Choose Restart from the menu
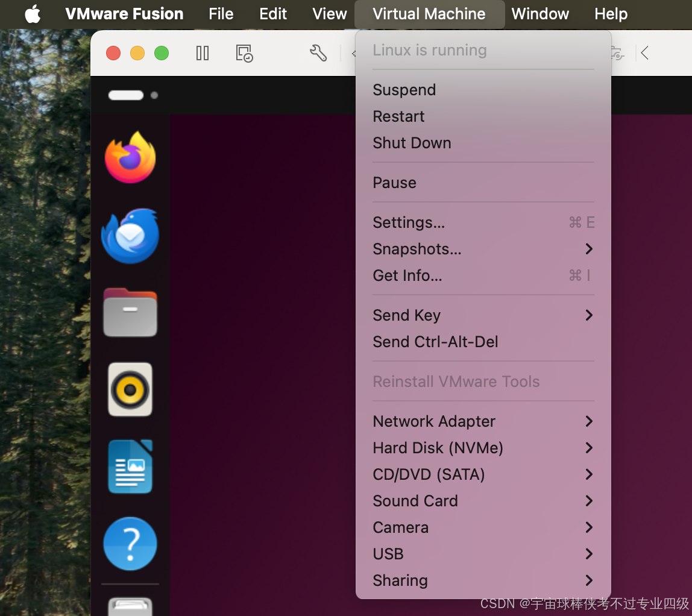This screenshot has height=616, width=692. 483,116
